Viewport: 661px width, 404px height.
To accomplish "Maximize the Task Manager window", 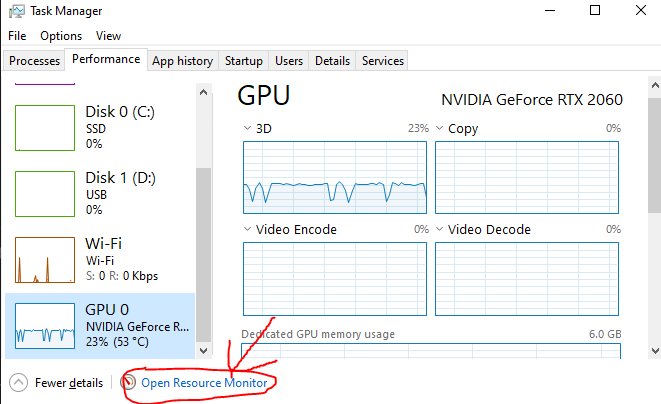I will (594, 10).
